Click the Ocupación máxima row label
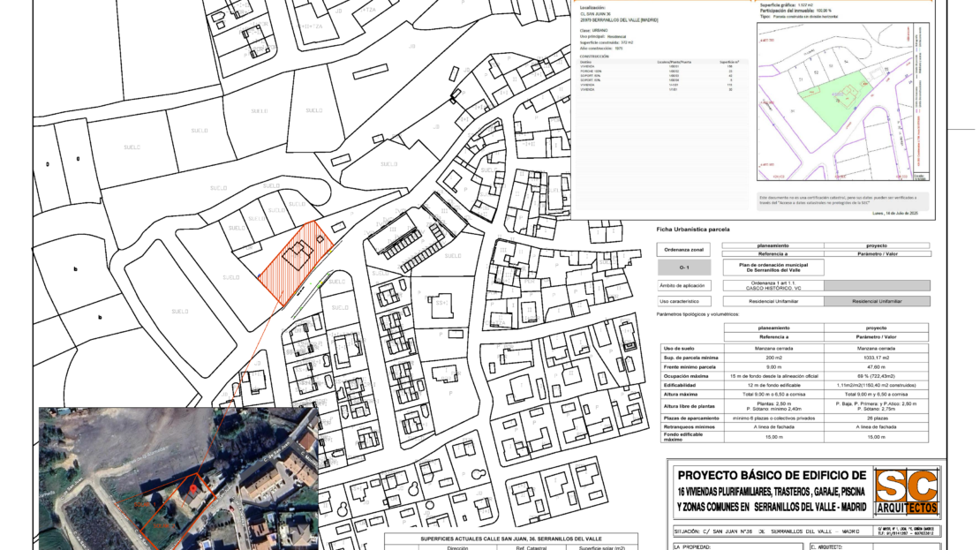 pos(690,376)
